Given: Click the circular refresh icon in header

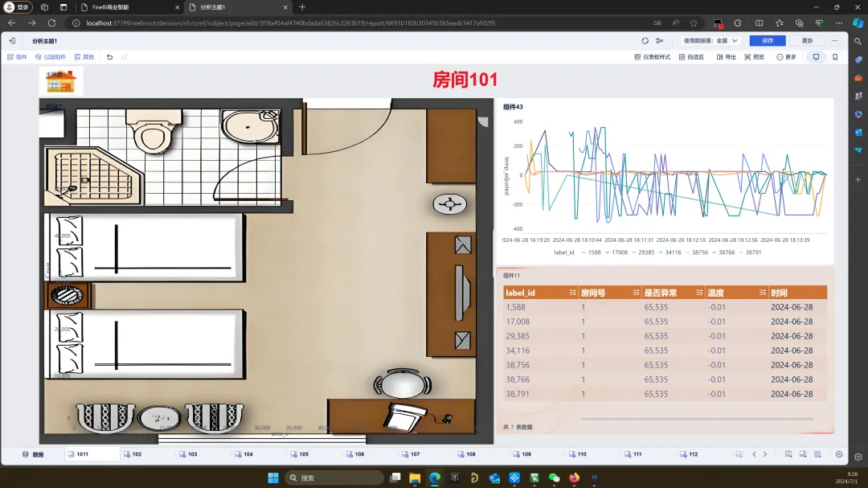Looking at the screenshot, I should point(645,41).
